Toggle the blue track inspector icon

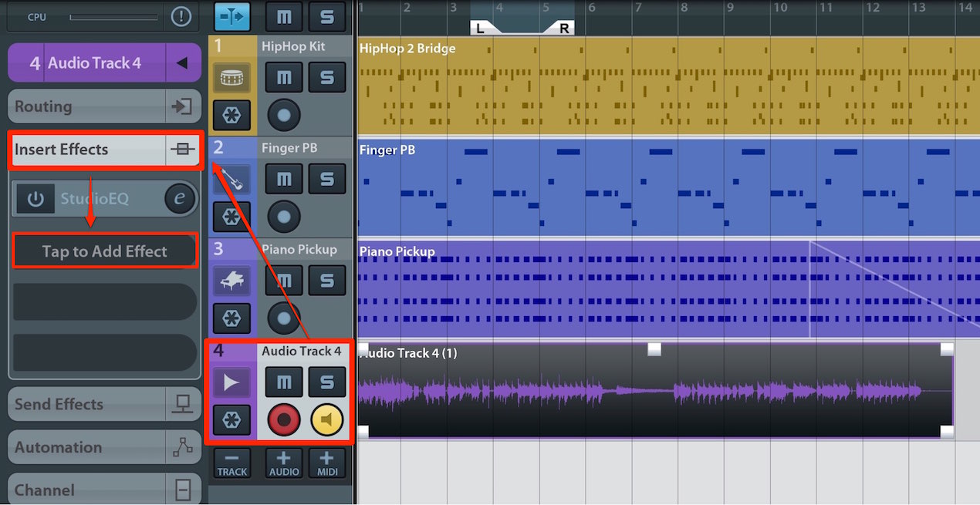[231, 16]
